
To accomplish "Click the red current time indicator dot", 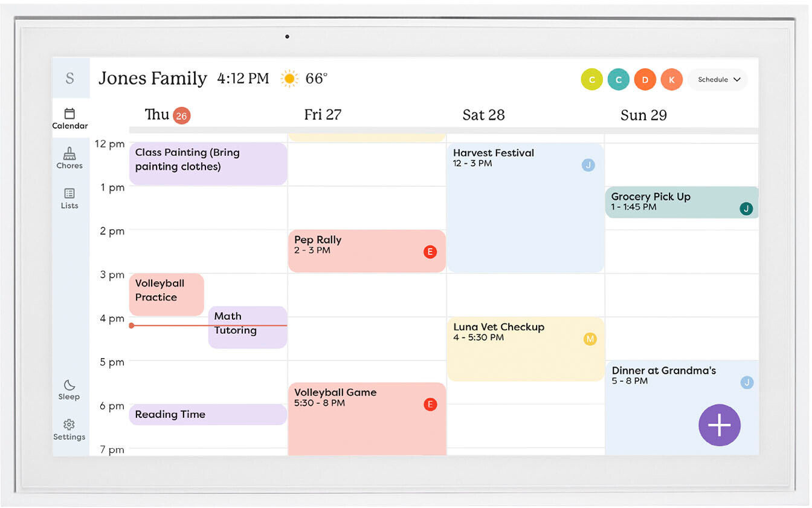I will 132,325.
